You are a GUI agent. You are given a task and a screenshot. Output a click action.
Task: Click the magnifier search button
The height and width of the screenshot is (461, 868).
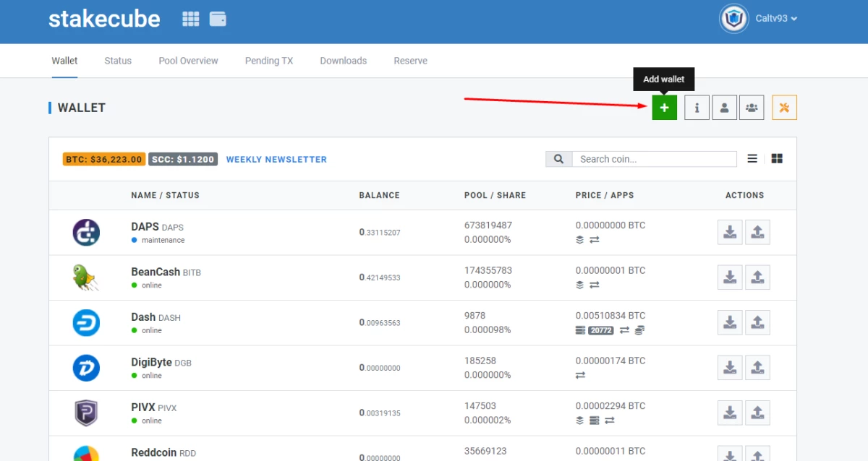(558, 159)
